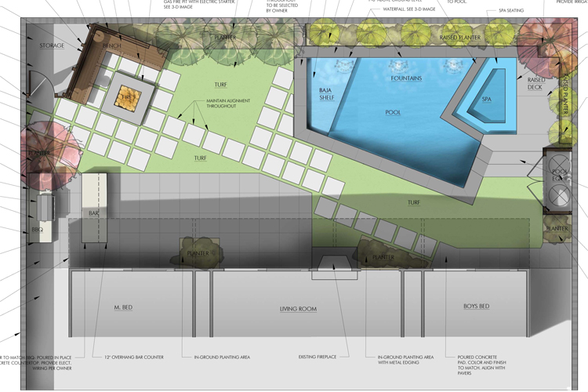Click the horizontal RAISED PLANTER label above the pool

pyautogui.click(x=459, y=38)
